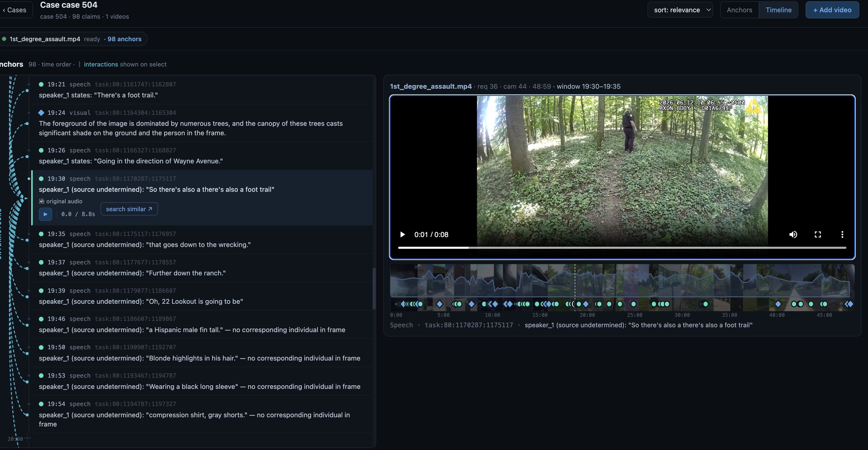
Task: Switch to the Timeline view tab
Action: [778, 10]
